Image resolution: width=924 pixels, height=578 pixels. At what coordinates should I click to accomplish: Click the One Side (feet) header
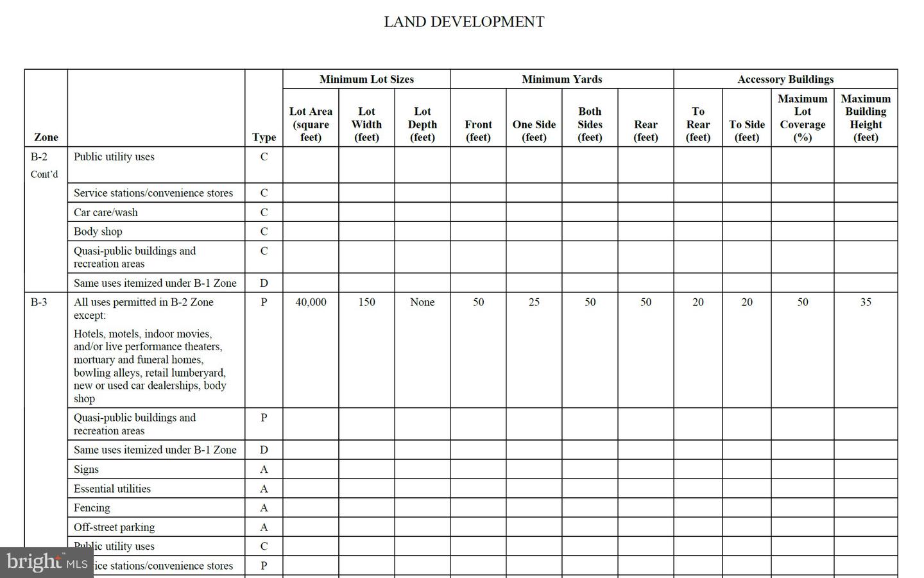coord(534,131)
